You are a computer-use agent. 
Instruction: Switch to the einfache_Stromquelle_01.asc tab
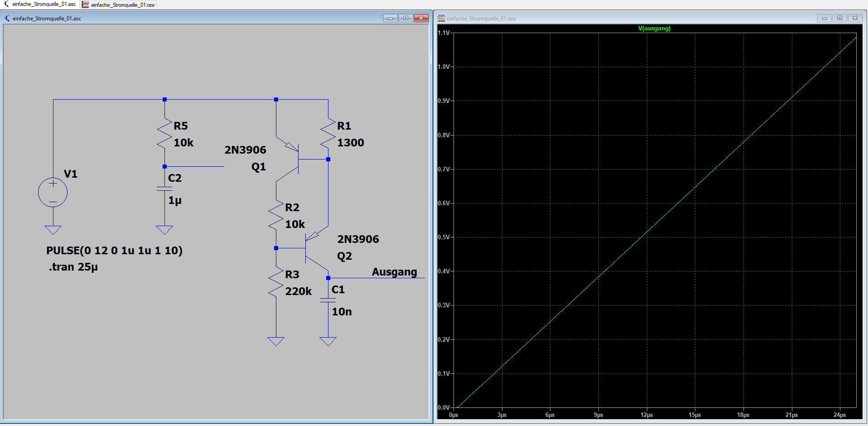tap(39, 4)
